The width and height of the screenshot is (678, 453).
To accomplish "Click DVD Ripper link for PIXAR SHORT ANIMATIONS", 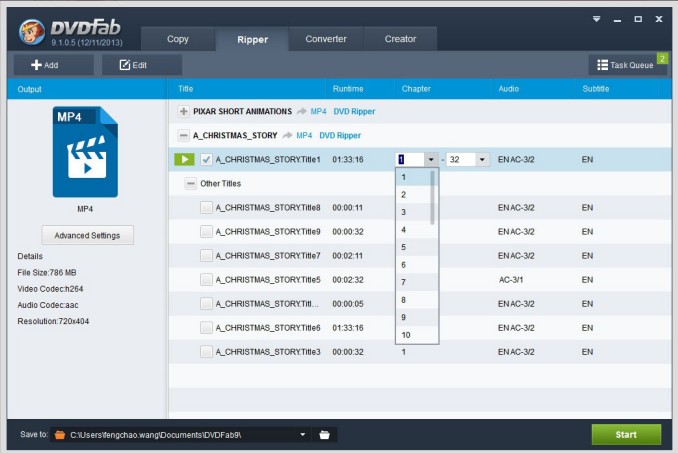I will pos(354,112).
